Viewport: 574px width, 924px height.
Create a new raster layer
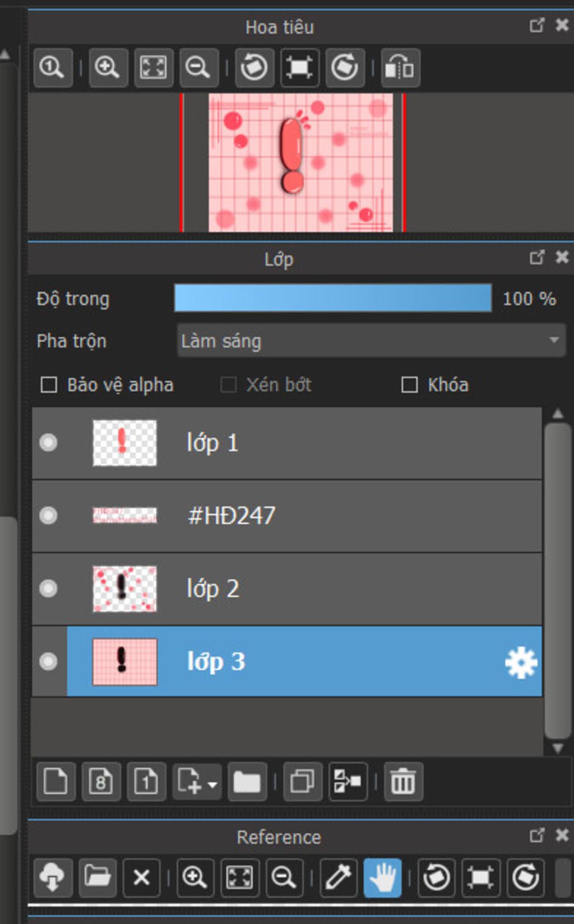(55, 781)
